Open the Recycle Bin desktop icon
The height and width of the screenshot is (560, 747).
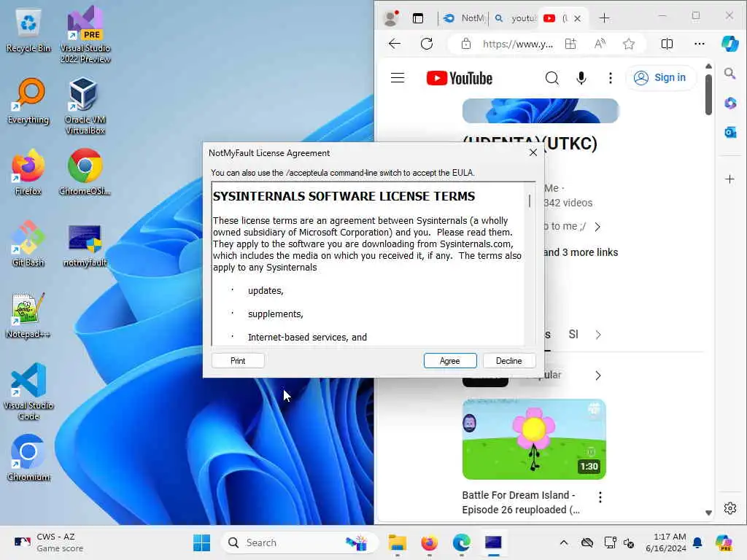click(x=28, y=29)
